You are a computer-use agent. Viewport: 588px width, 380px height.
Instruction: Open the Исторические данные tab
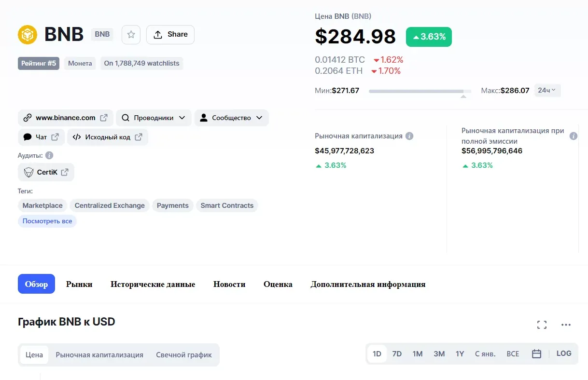pos(153,284)
